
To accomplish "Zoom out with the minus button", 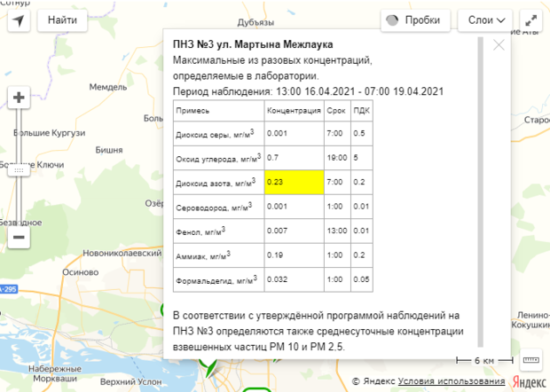I will tap(20, 237).
